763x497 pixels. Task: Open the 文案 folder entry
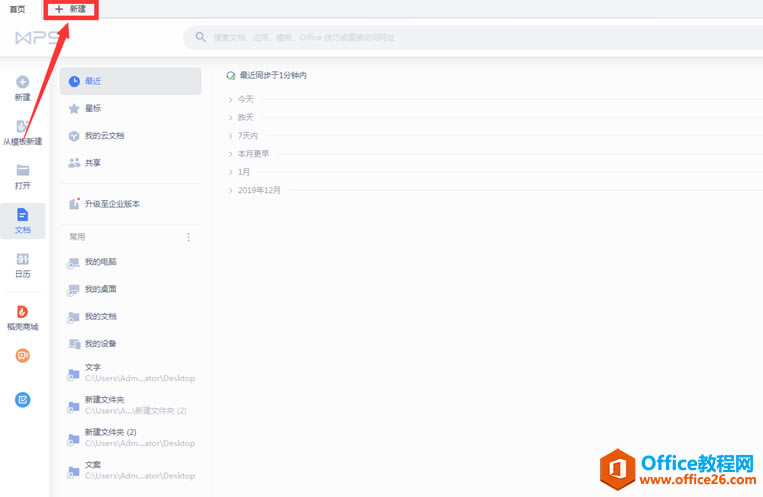130,470
